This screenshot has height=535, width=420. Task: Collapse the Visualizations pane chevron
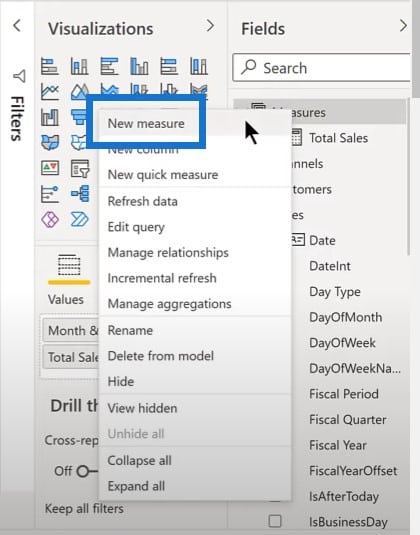coord(211,26)
